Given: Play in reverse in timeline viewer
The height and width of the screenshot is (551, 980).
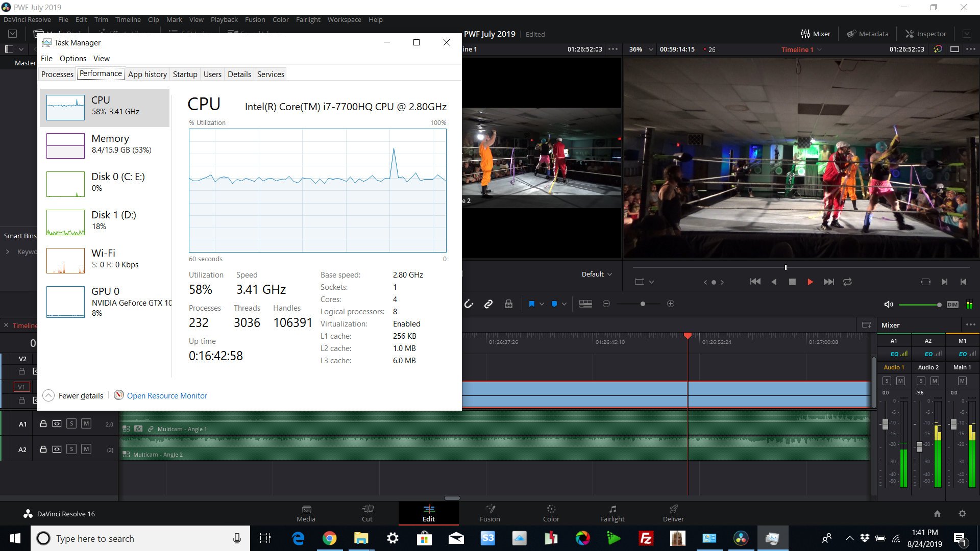Looking at the screenshot, I should click(x=774, y=282).
